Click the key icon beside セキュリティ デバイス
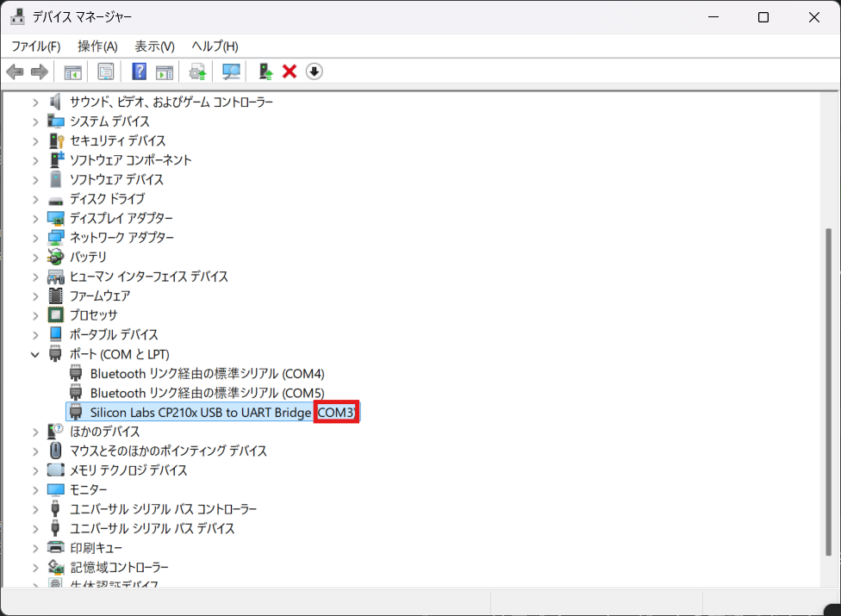The height and width of the screenshot is (616, 841). [56, 140]
